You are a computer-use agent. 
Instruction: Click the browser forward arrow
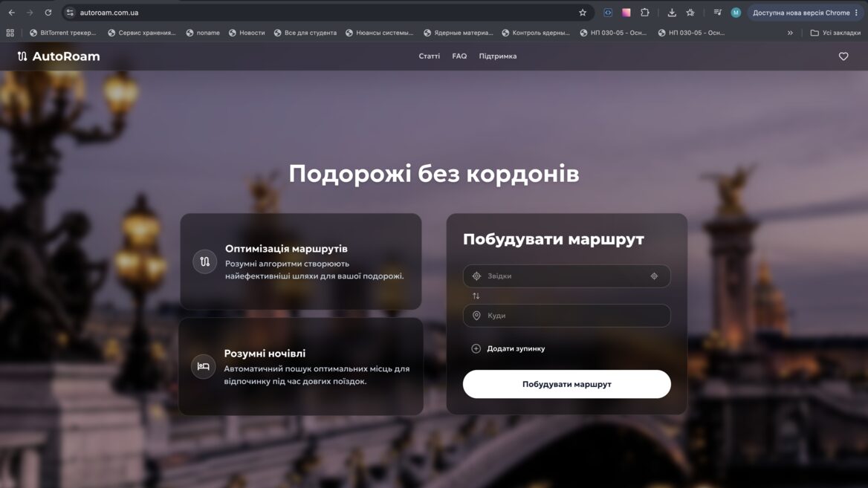[x=30, y=12]
